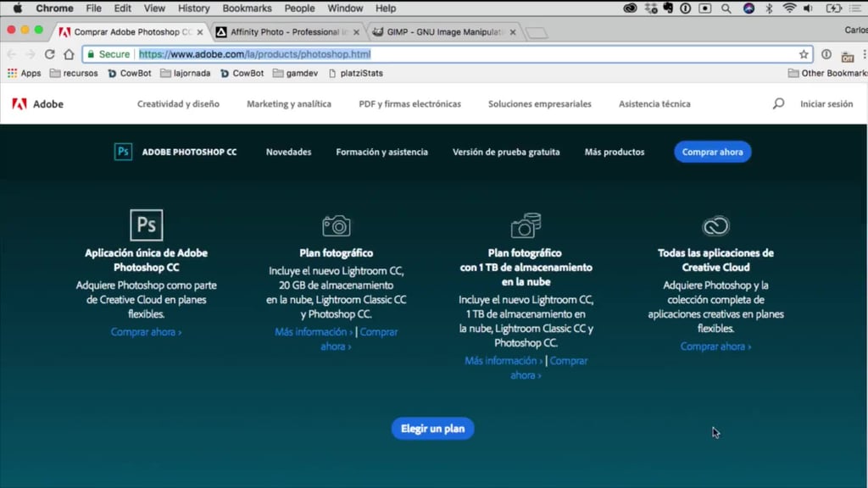Click the Adobe logo in the site header
868x488 pixels.
(37, 104)
